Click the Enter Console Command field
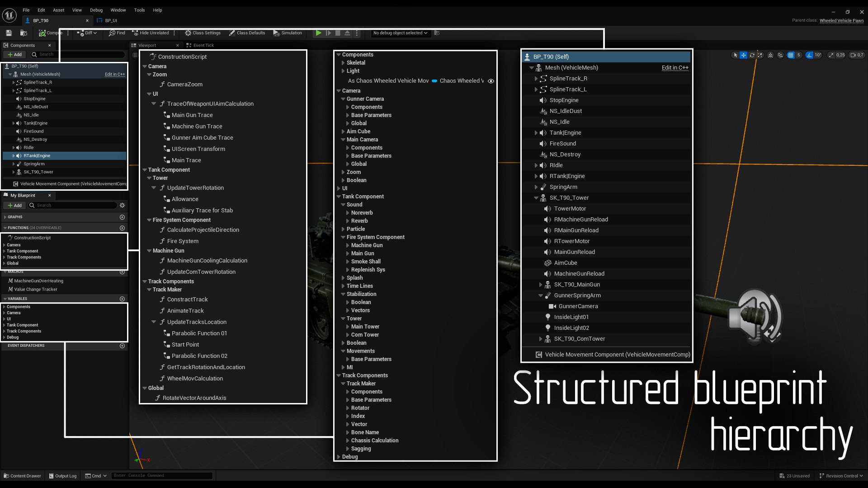The width and height of the screenshot is (868, 488). coord(161,475)
